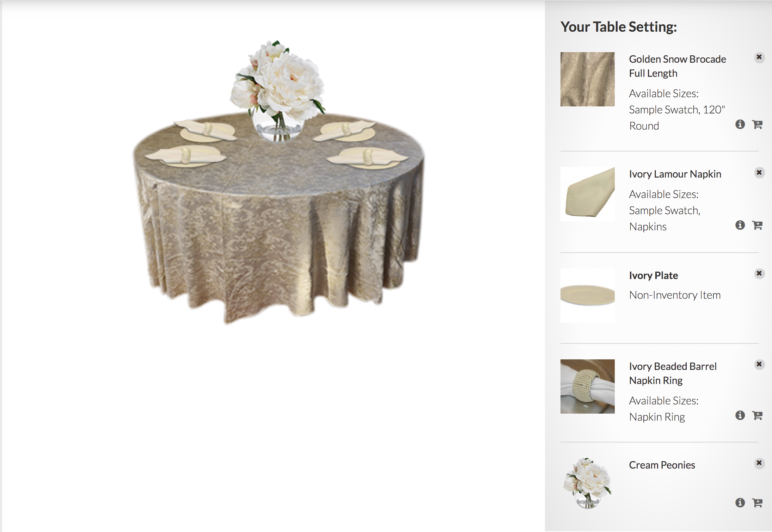Viewport: 772px width, 532px height.
Task: Open info for Golden Snow Brocade linen
Action: [740, 124]
